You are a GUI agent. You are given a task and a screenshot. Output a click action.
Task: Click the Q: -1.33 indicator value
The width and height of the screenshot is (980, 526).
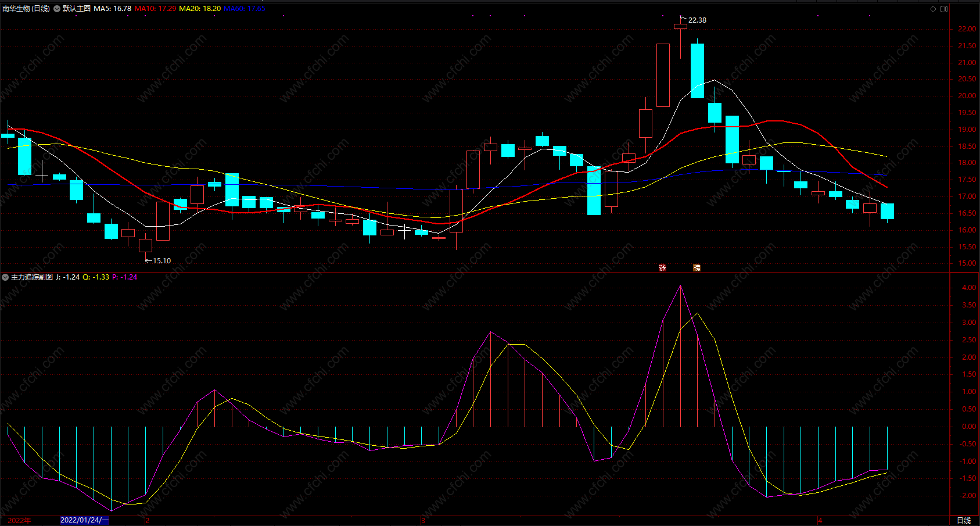[x=96, y=277]
